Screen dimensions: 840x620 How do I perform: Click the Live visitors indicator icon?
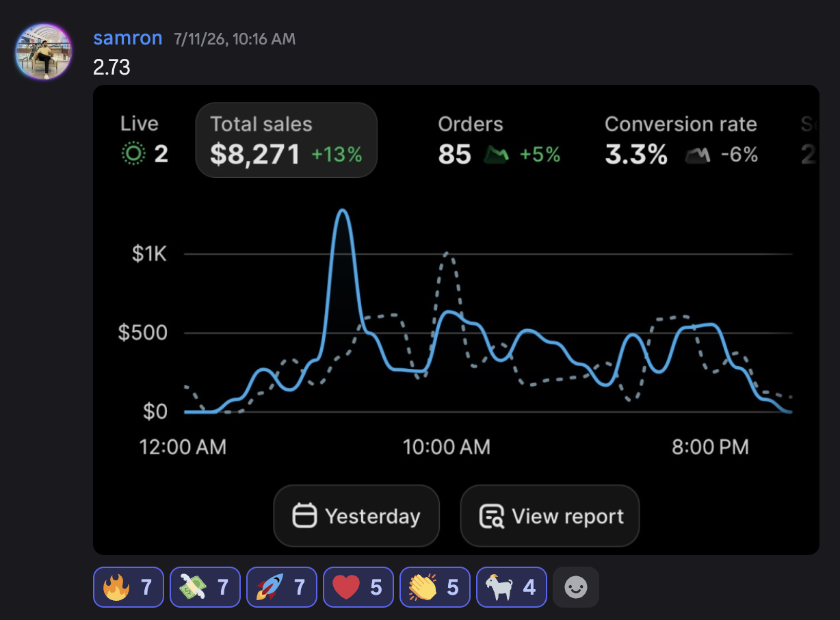(x=133, y=154)
